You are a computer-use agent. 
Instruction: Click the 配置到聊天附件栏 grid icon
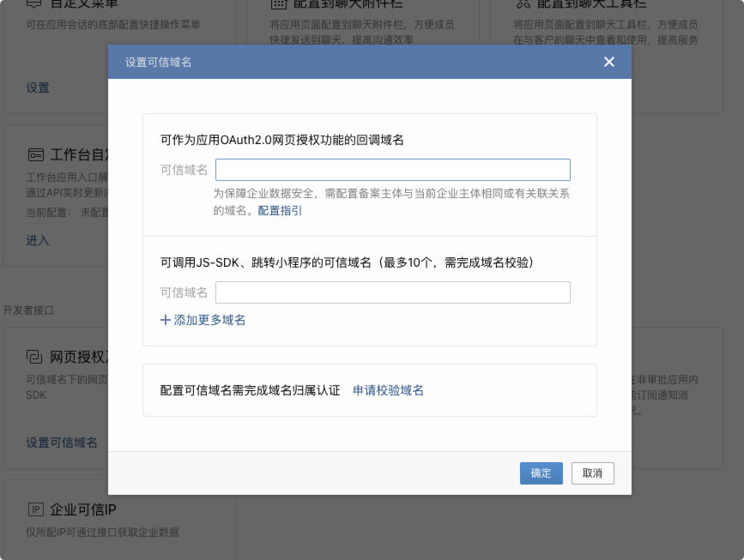point(279,3)
